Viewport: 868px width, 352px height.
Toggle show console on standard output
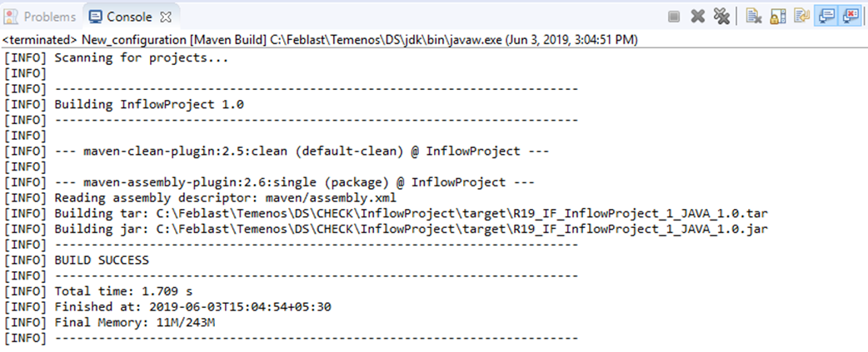[x=826, y=16]
